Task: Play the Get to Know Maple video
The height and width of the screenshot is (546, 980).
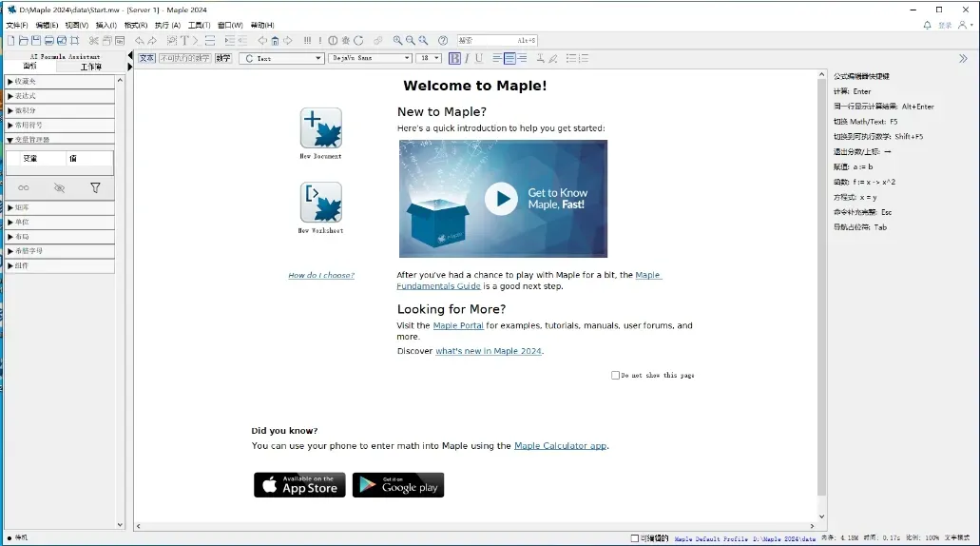Action: [501, 198]
